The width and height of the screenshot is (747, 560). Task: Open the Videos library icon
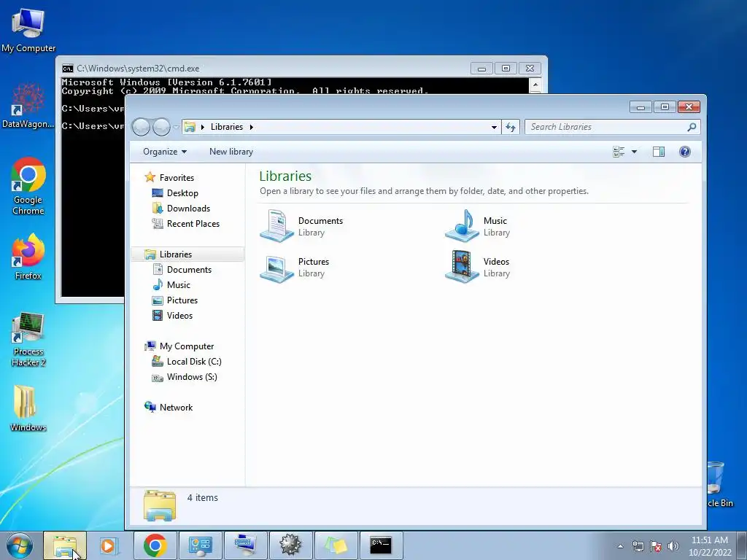[x=462, y=267]
